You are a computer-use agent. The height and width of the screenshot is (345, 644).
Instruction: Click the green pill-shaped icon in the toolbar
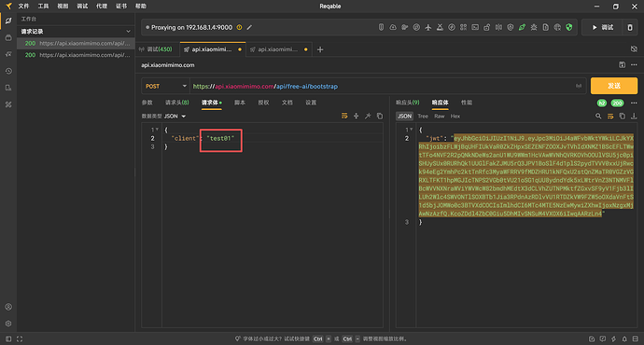522,27
